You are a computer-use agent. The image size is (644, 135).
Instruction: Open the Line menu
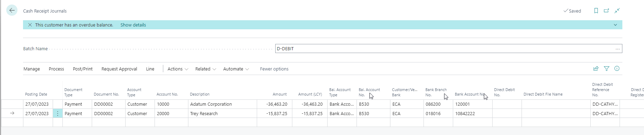coord(150,69)
